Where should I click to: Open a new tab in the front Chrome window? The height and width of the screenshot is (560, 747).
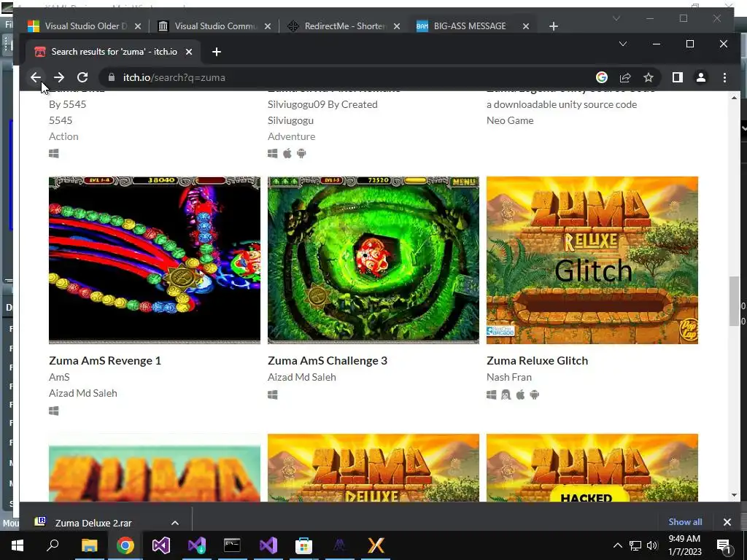pos(216,52)
